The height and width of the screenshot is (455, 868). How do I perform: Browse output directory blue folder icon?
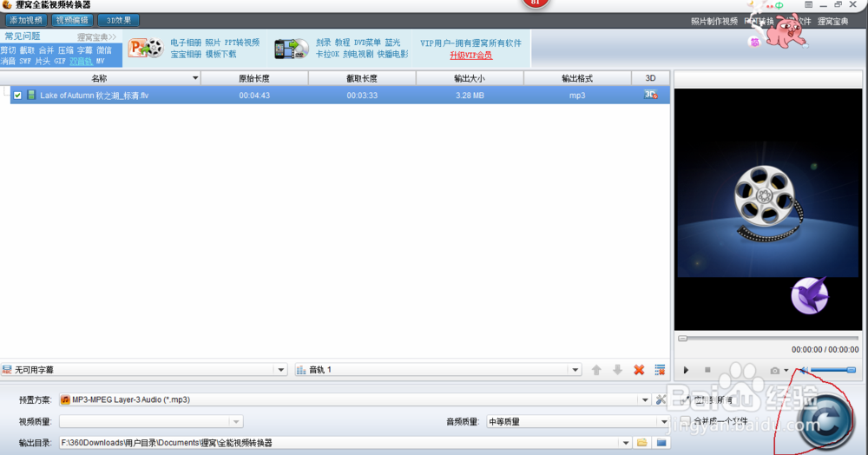(x=661, y=443)
